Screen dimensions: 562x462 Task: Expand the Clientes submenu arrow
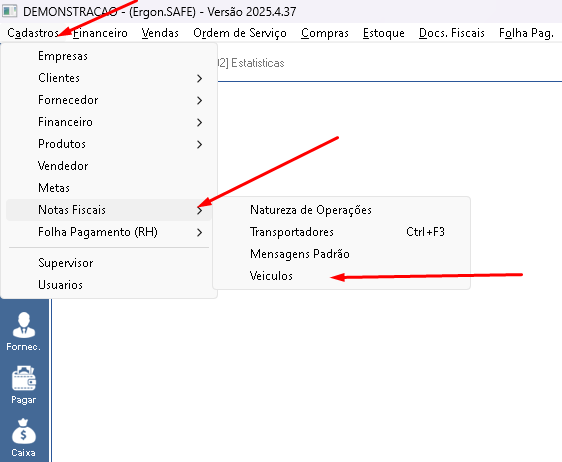click(200, 78)
